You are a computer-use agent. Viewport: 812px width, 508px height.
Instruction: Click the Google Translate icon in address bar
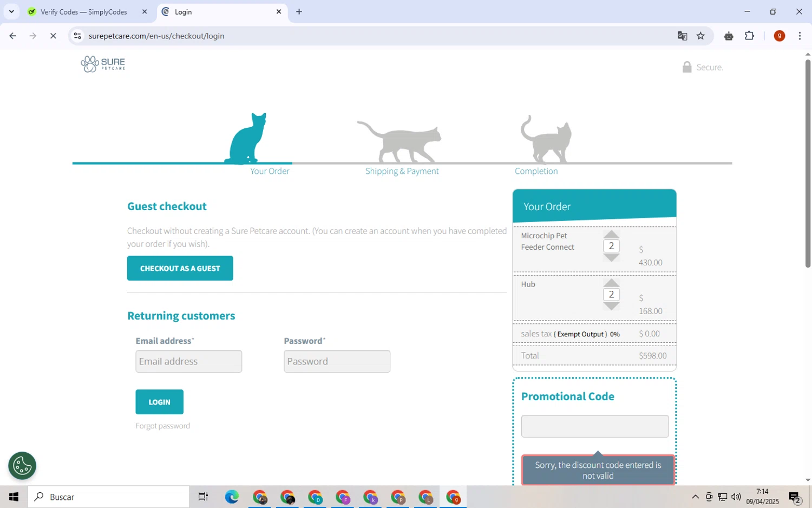pos(682,36)
